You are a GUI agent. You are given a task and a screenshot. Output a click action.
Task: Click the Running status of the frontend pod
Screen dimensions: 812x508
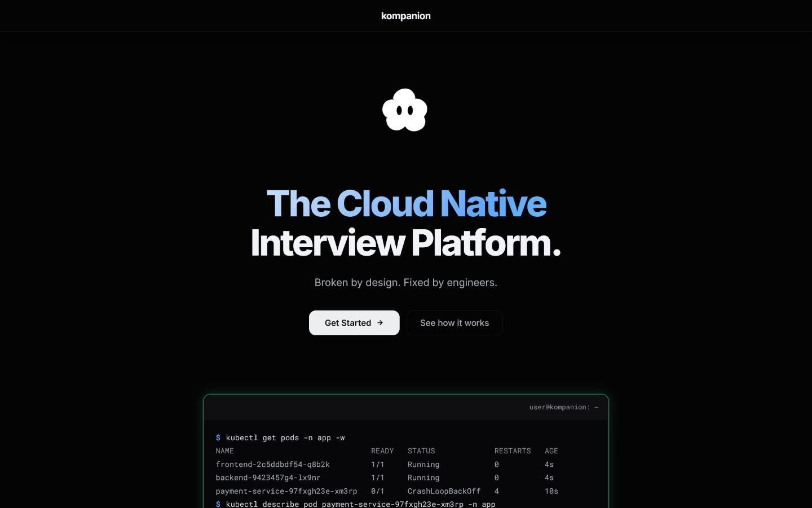click(x=423, y=465)
